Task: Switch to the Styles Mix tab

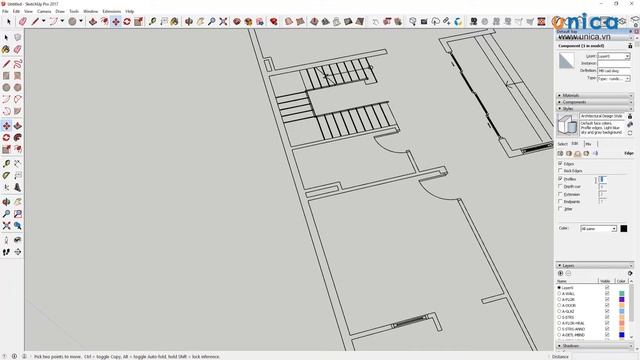Action: [x=588, y=144]
